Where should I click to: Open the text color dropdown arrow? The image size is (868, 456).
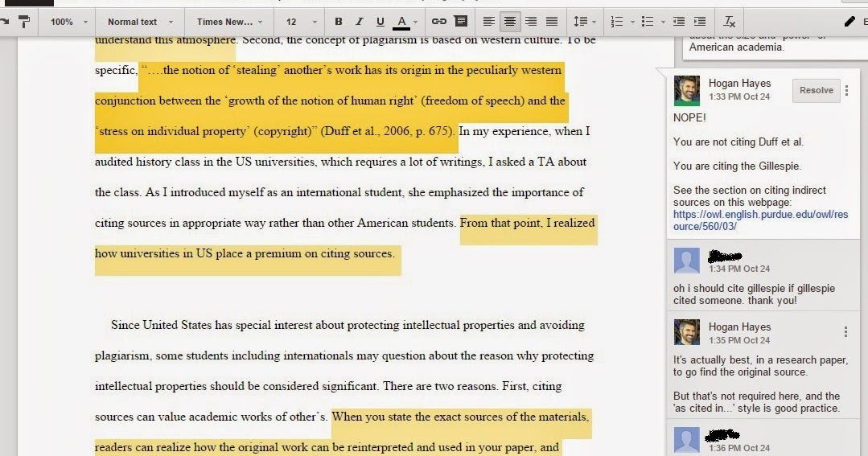pyautogui.click(x=416, y=23)
